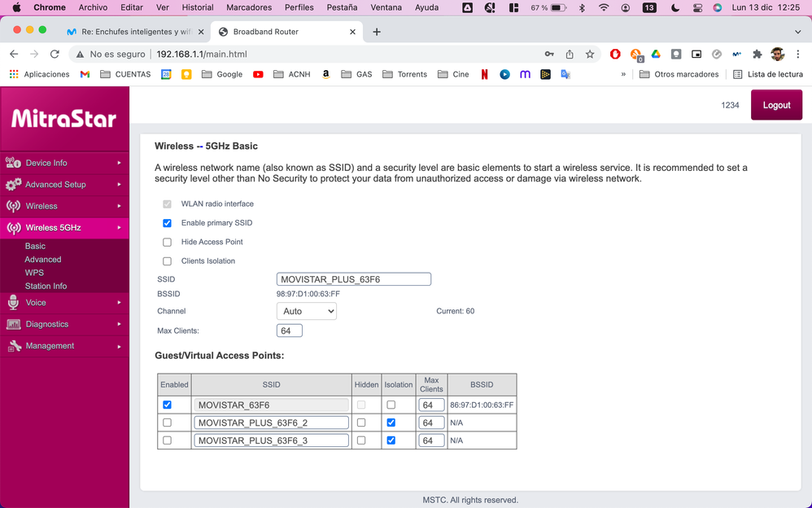Bookmark this page with the star icon
Image resolution: width=812 pixels, height=508 pixels.
tap(590, 54)
